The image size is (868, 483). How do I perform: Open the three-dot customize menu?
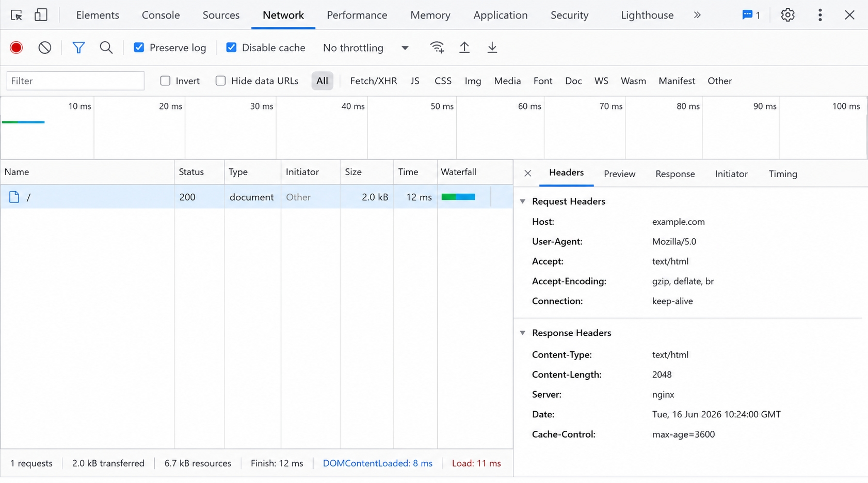tap(820, 15)
